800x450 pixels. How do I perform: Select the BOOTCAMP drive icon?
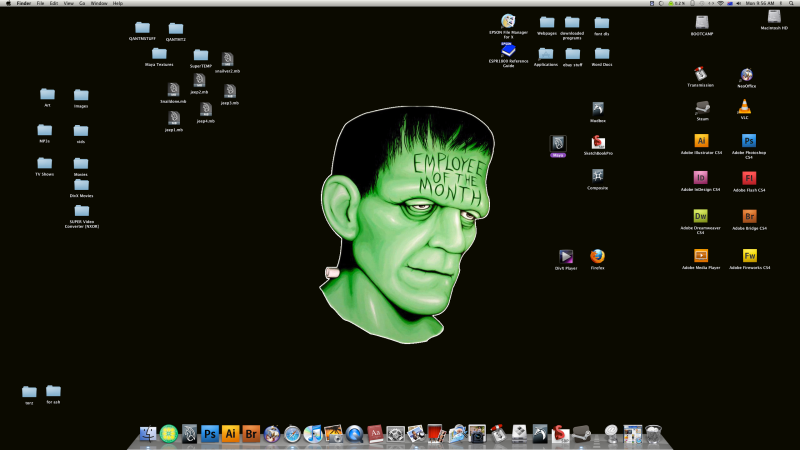(702, 22)
